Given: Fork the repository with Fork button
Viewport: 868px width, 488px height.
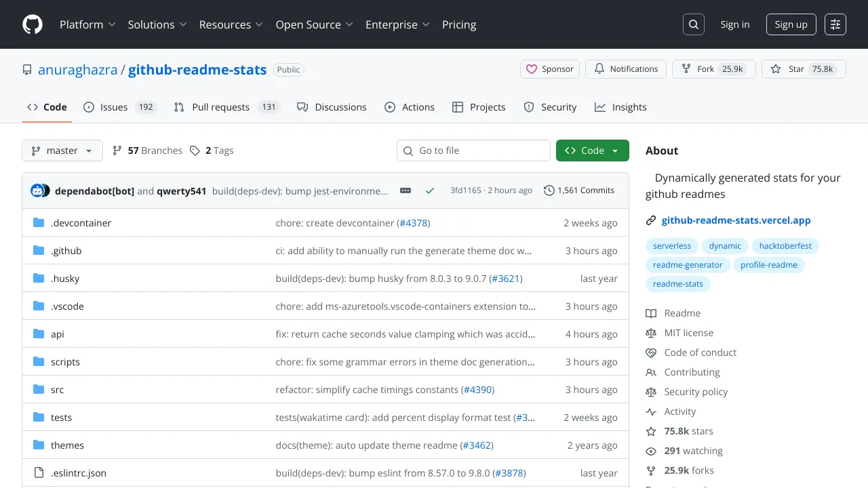Looking at the screenshot, I should (713, 69).
